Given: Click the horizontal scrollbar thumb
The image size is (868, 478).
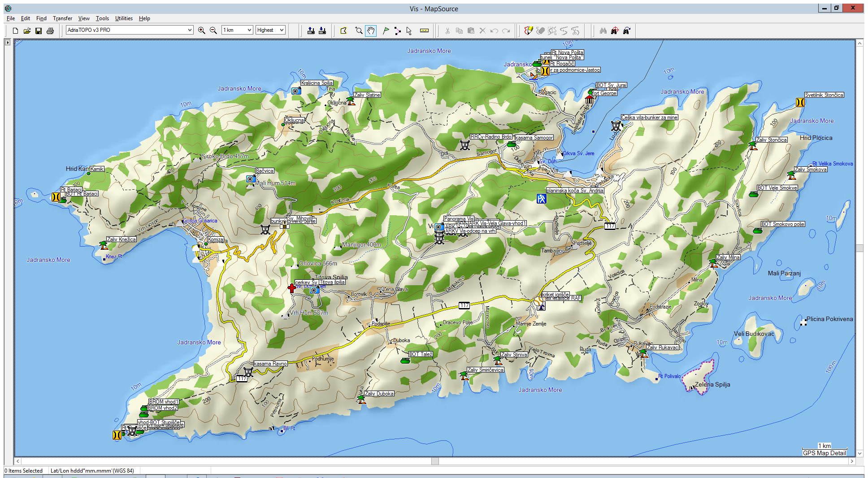Looking at the screenshot, I should 435,461.
